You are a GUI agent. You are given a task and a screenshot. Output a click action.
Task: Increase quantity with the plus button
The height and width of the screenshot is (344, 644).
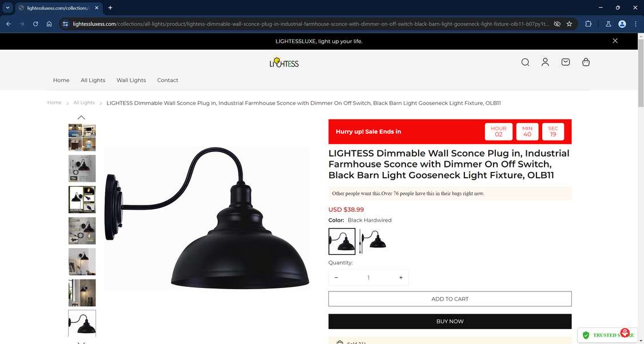[401, 278]
